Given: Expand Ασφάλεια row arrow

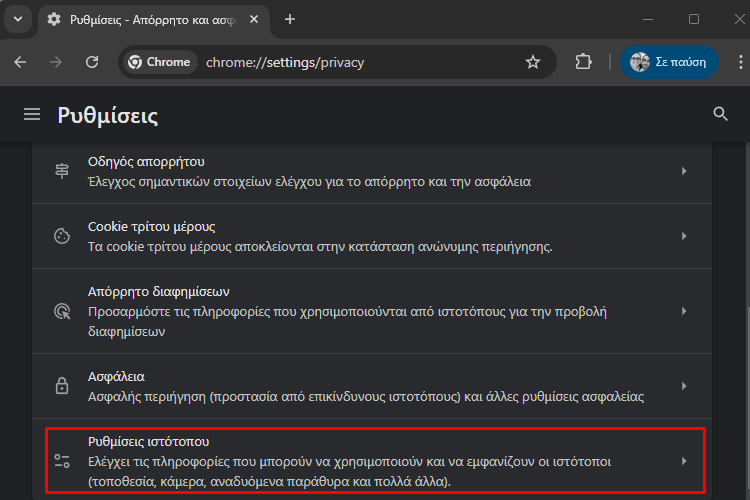Looking at the screenshot, I should click(x=684, y=386).
